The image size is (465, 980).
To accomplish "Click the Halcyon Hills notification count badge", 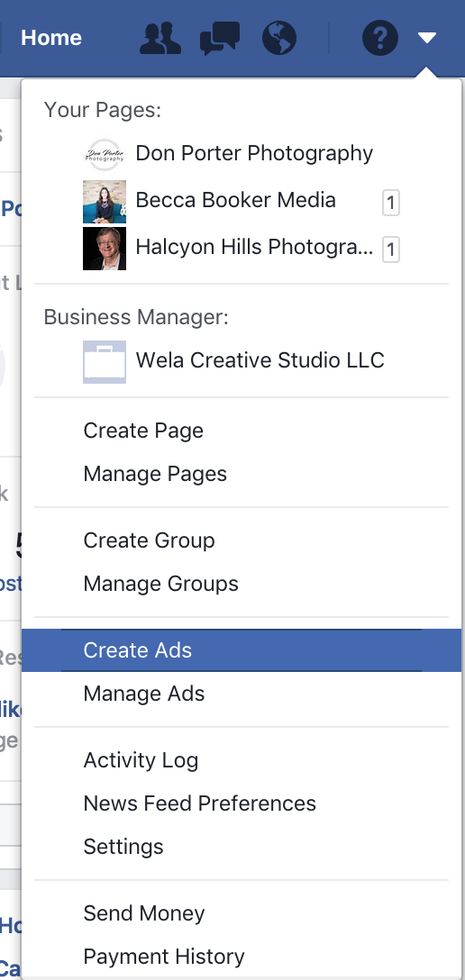I will [x=390, y=250].
